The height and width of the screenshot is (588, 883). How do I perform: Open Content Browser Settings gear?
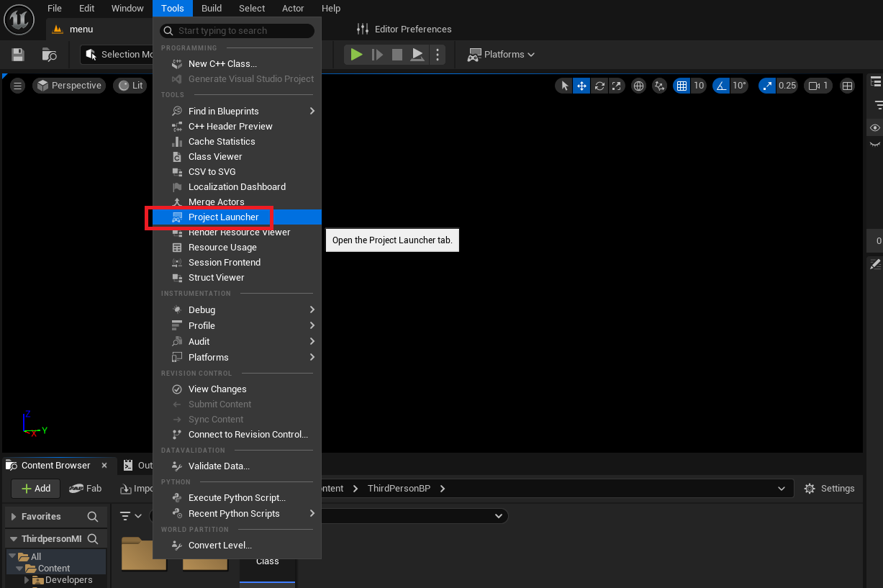(x=829, y=488)
